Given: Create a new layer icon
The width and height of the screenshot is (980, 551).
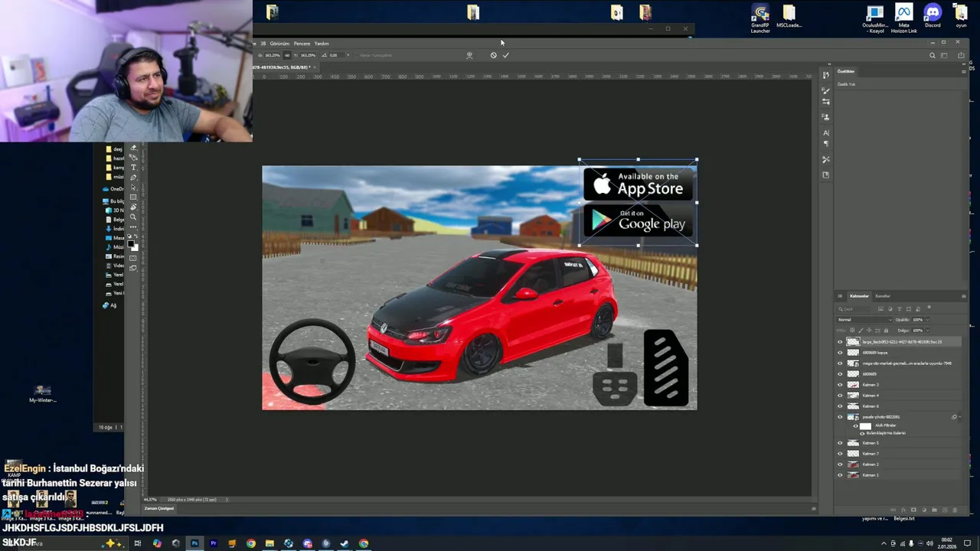Looking at the screenshot, I should coord(945,510).
